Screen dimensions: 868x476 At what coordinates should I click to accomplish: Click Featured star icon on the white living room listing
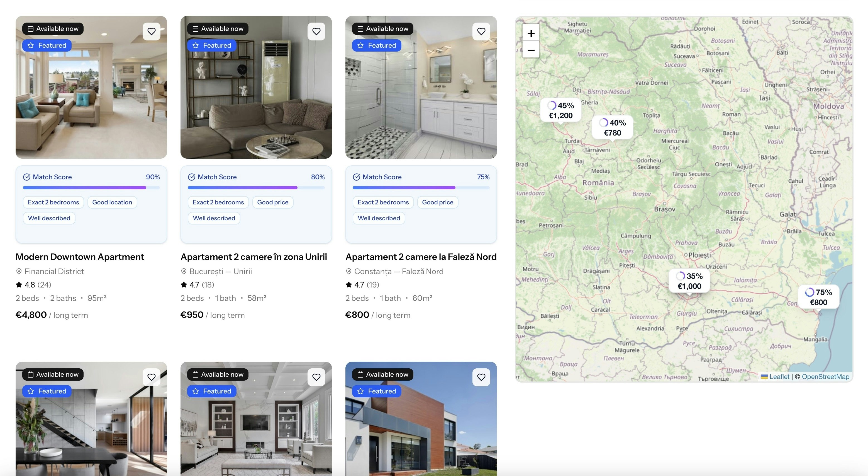[196, 391]
